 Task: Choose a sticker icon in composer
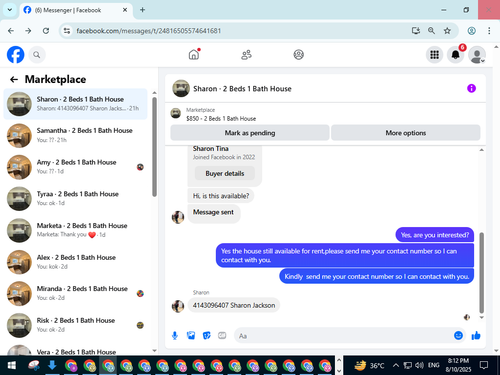tap(207, 336)
